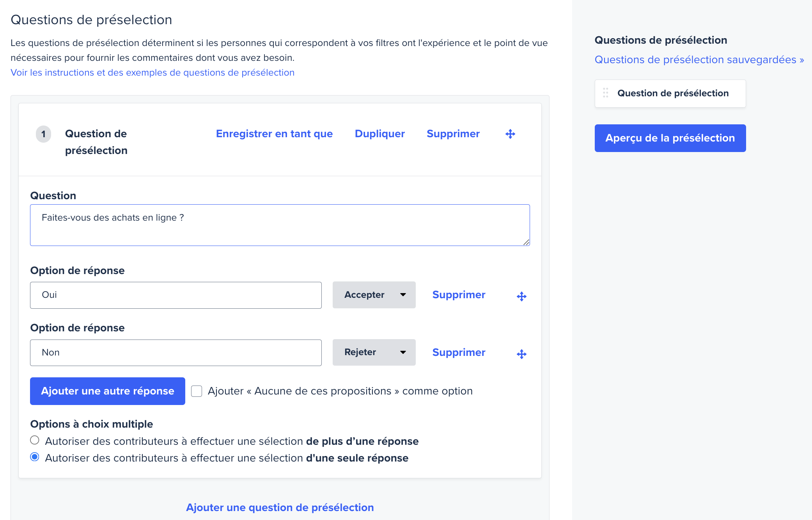Click the move icon beside the Oui answer
Screen dimensions: 812x520
tap(521, 297)
